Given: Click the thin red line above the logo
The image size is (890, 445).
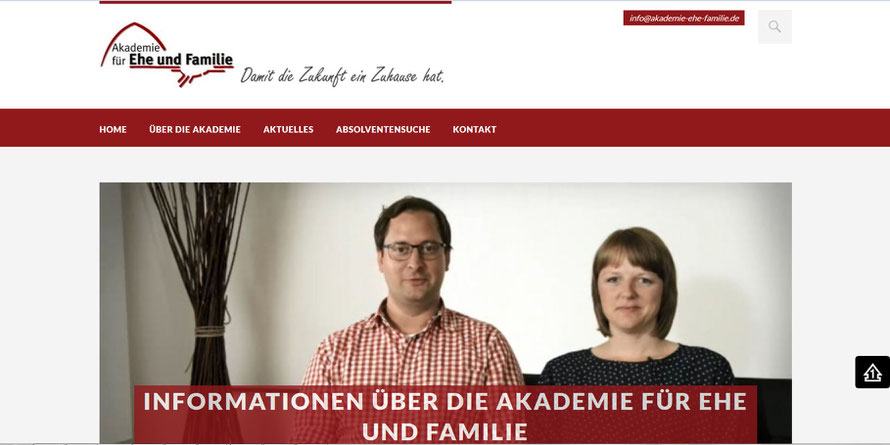Looking at the screenshot, I should coord(275,2).
